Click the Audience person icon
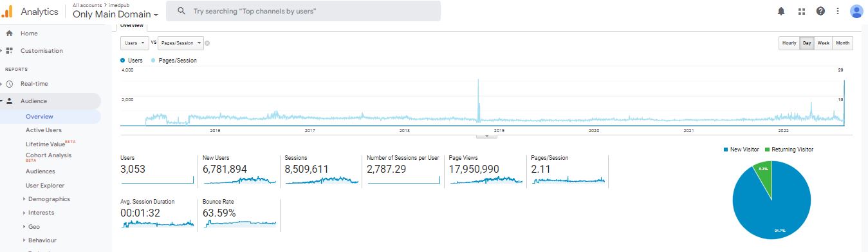The height and width of the screenshot is (252, 868). 10,101
